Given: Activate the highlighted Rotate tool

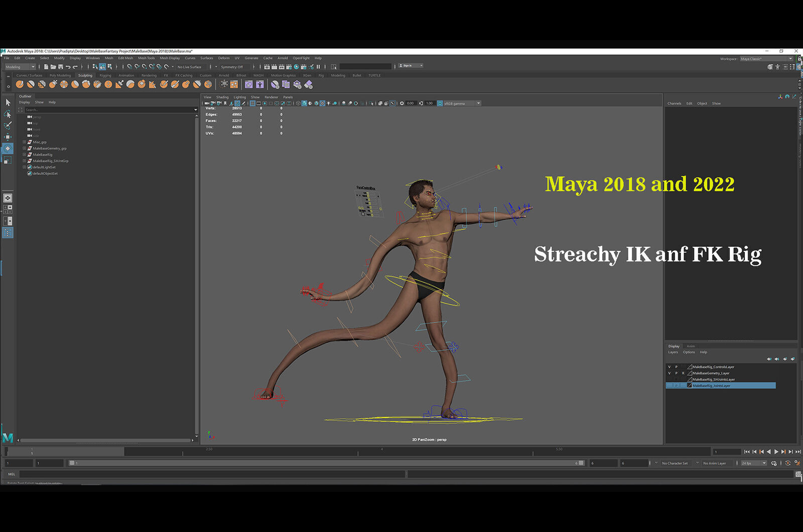Looking at the screenshot, I should [x=8, y=149].
